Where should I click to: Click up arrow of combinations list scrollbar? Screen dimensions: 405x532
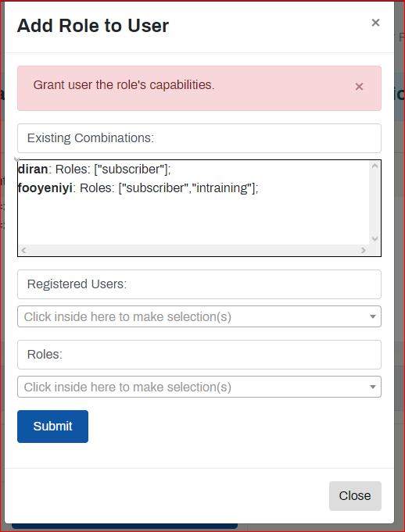click(375, 166)
